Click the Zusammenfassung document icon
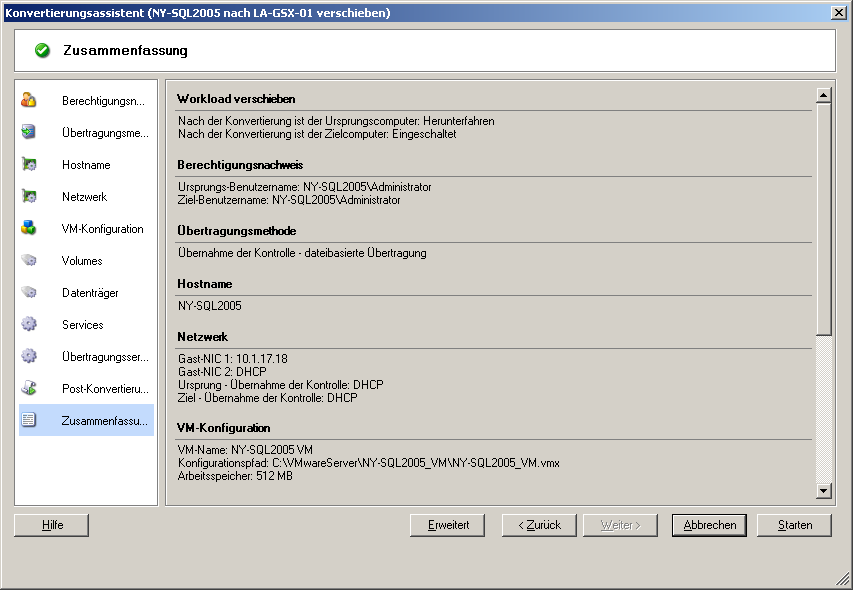The width and height of the screenshot is (853, 590). (29, 420)
